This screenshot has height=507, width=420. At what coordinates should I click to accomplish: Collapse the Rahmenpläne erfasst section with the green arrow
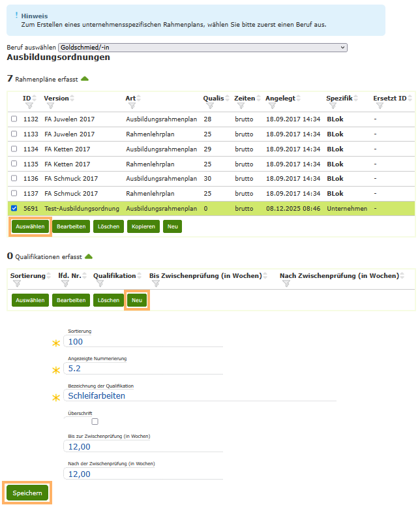coord(85,79)
